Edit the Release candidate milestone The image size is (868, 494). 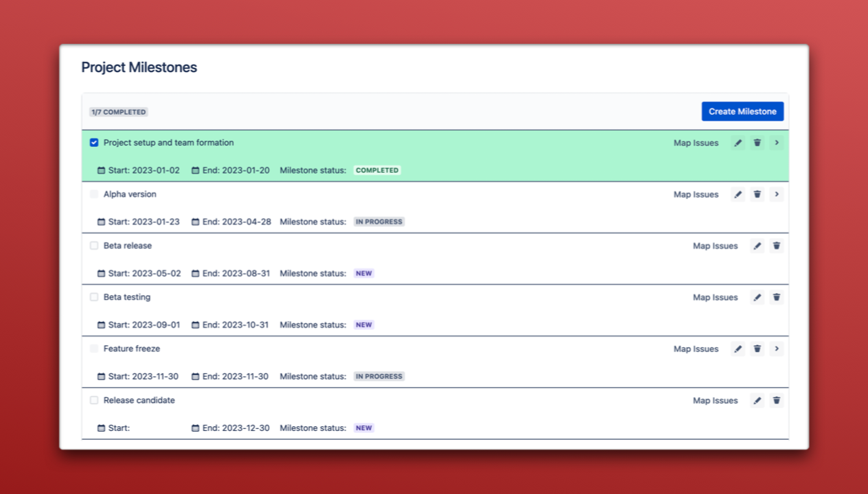click(758, 400)
